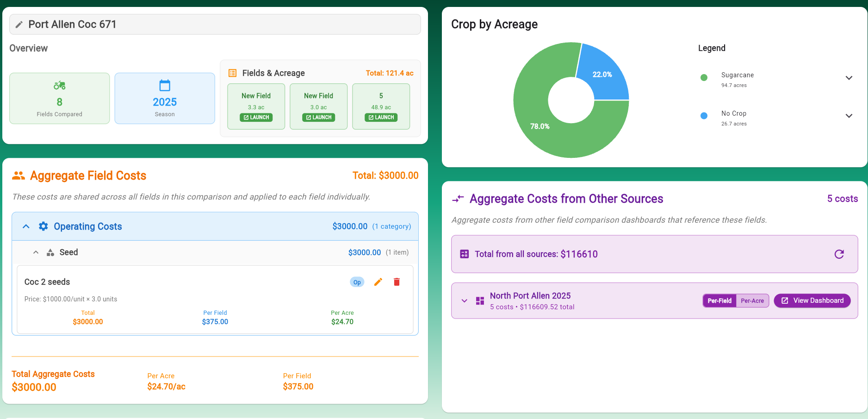The width and height of the screenshot is (868, 419).
Task: Collapse the Operating Costs section
Action: click(26, 226)
